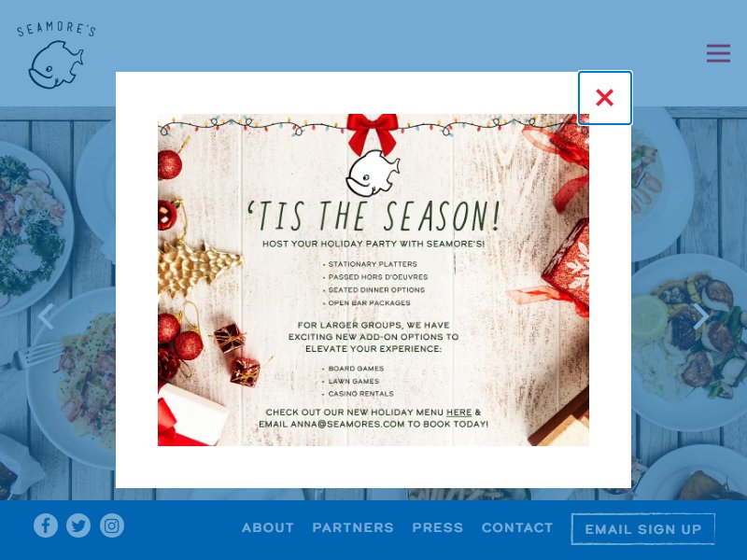Open the About page
The width and height of the screenshot is (747, 560).
coord(268,527)
